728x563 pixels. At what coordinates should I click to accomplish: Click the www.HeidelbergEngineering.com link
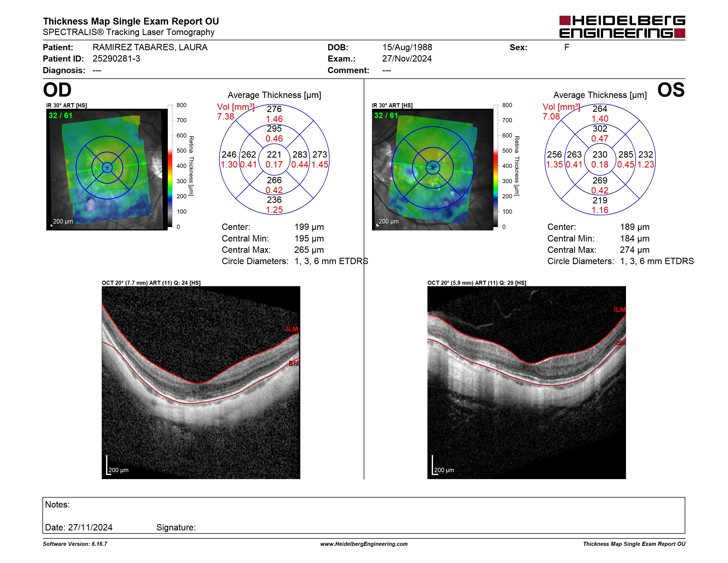pyautogui.click(x=364, y=544)
